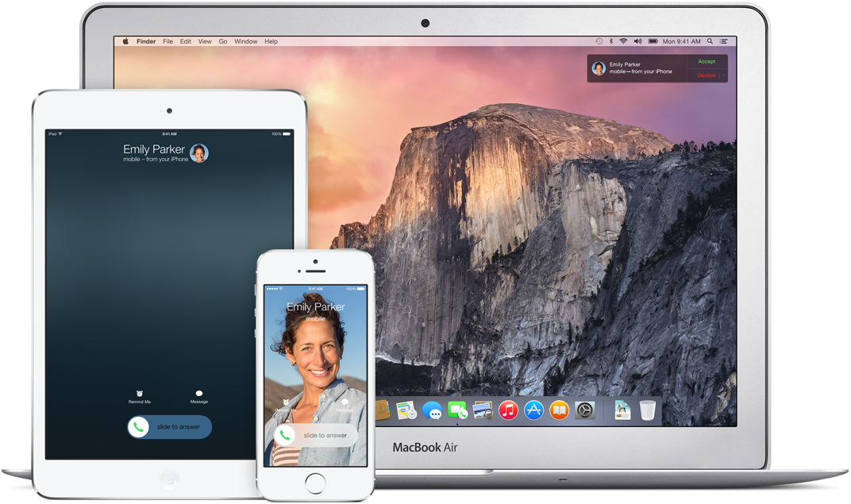The width and height of the screenshot is (851, 504).
Task: Tap green phone slider on iPad
Action: coord(138,427)
